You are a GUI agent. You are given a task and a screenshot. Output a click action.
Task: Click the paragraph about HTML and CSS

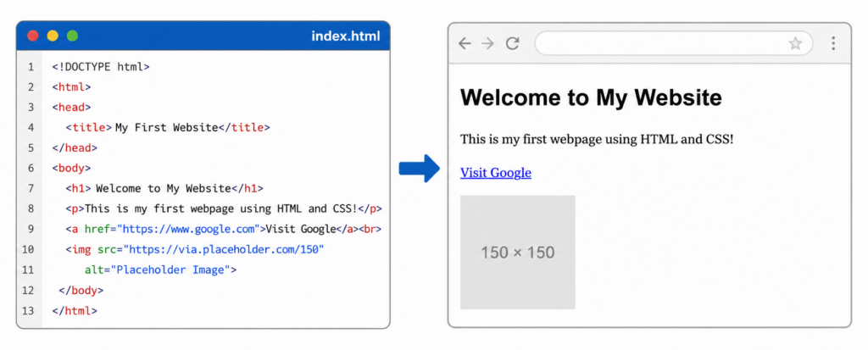[597, 139]
